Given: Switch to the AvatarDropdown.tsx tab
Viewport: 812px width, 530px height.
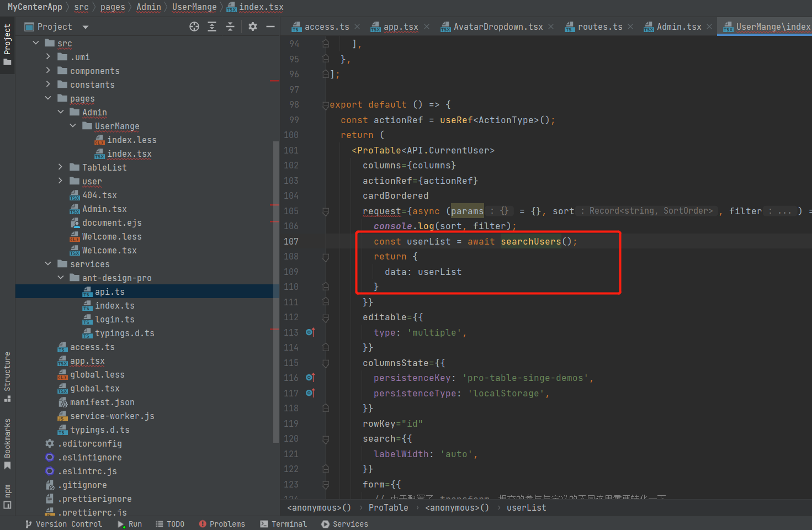Looking at the screenshot, I should click(x=498, y=26).
